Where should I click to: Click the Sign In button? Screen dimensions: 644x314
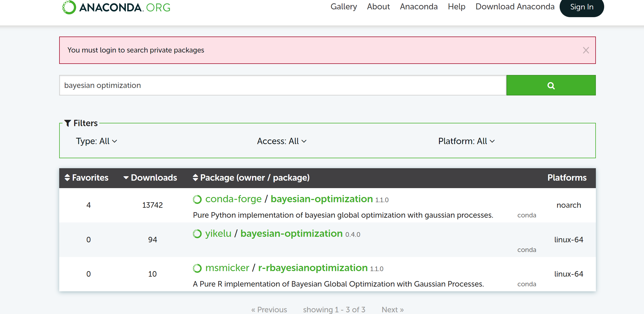tap(581, 7)
